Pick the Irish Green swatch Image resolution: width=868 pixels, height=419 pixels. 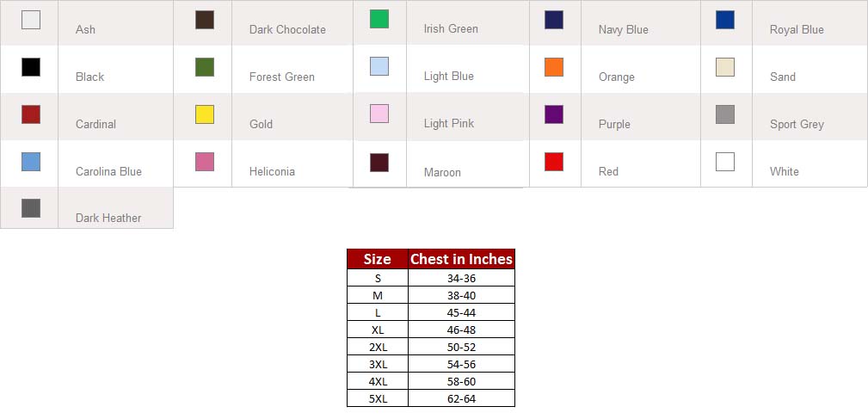[379, 19]
